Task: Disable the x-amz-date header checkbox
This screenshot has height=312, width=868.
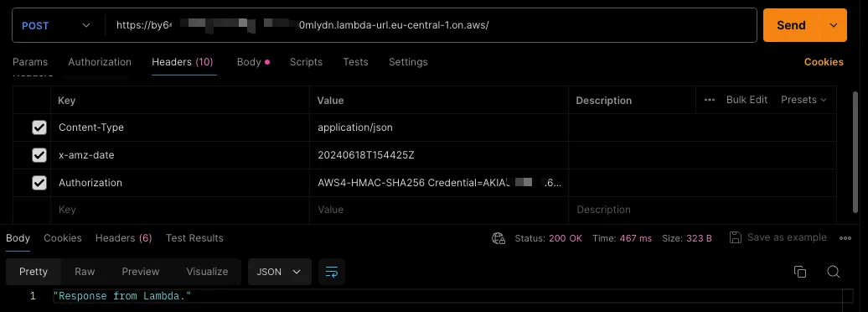Action: [39, 155]
